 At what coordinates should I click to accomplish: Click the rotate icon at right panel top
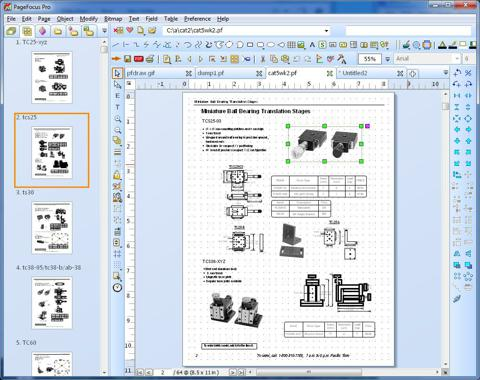457,73
